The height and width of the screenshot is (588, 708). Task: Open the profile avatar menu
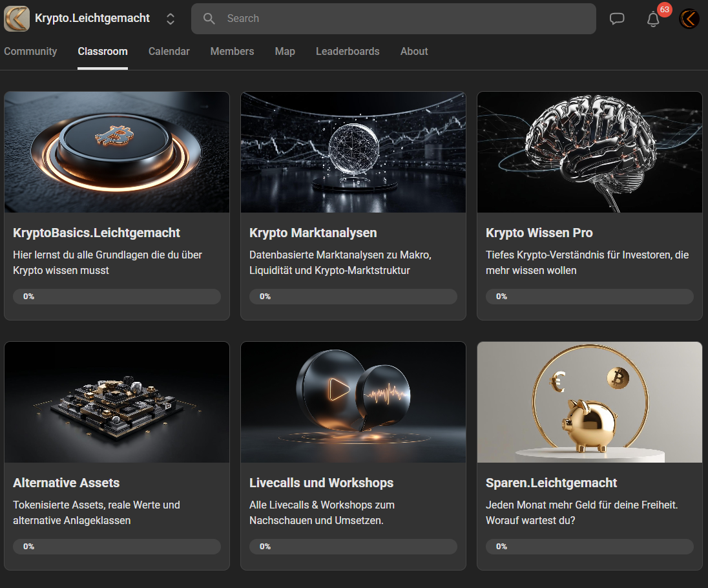pyautogui.click(x=689, y=19)
